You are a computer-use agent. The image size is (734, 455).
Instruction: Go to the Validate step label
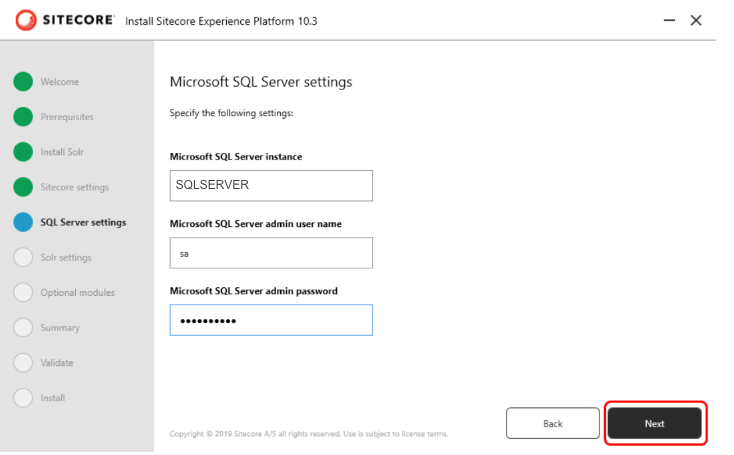click(57, 363)
